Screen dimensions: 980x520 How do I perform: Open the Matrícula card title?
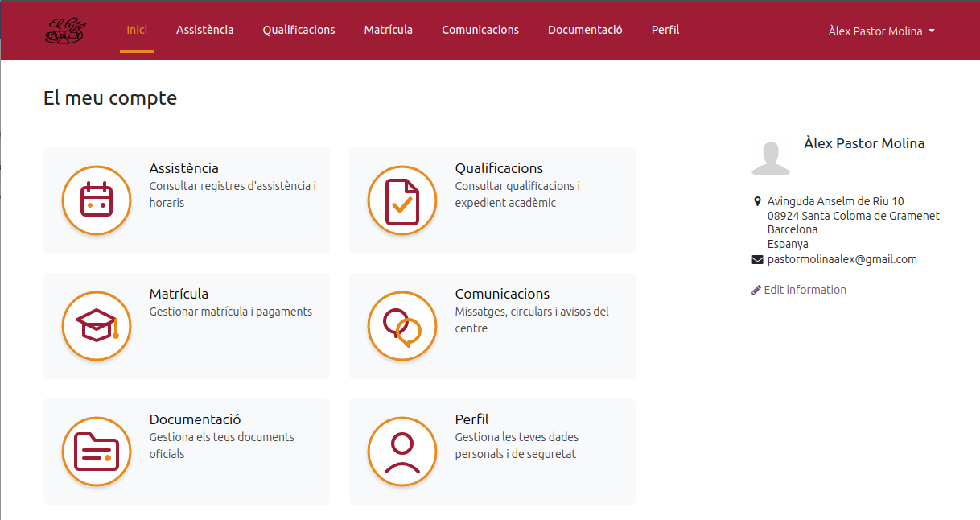(179, 294)
